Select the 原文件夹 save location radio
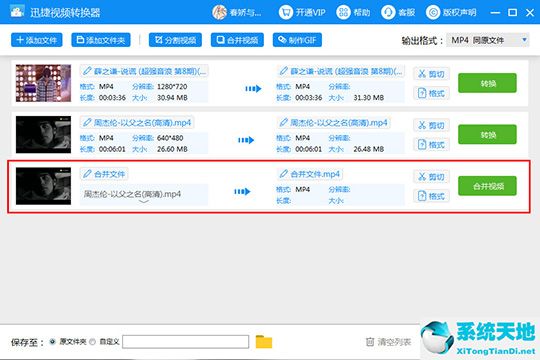Screen dimensions: 540x360 [53, 342]
